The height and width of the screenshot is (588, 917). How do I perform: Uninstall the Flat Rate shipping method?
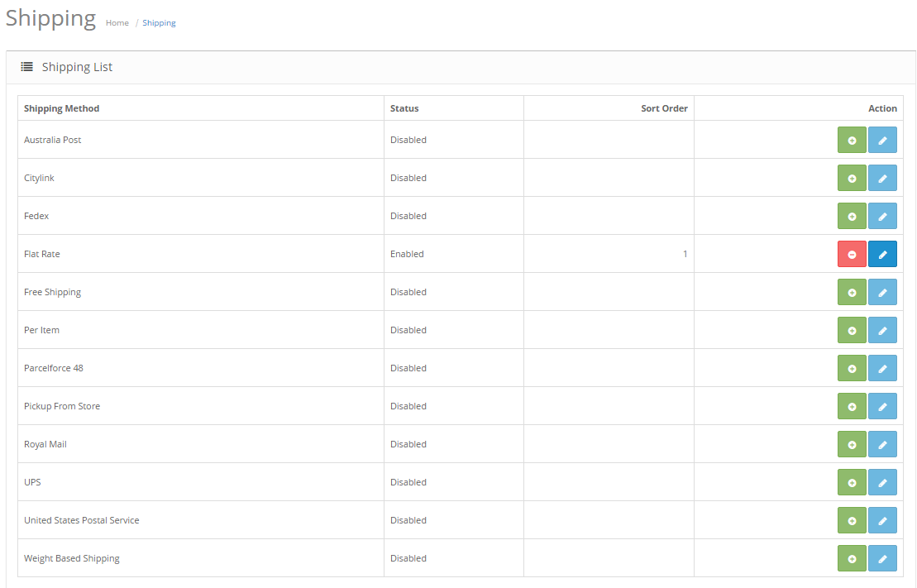pos(852,255)
